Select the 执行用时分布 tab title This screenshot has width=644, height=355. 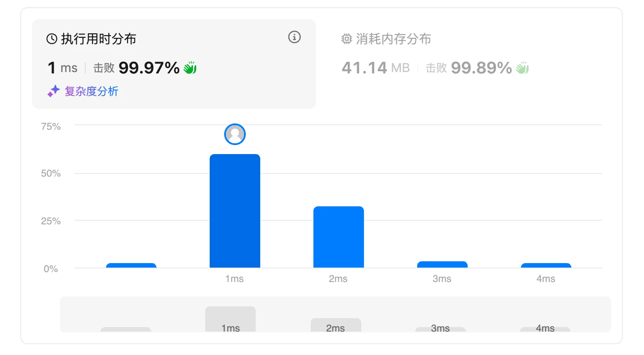coord(98,39)
